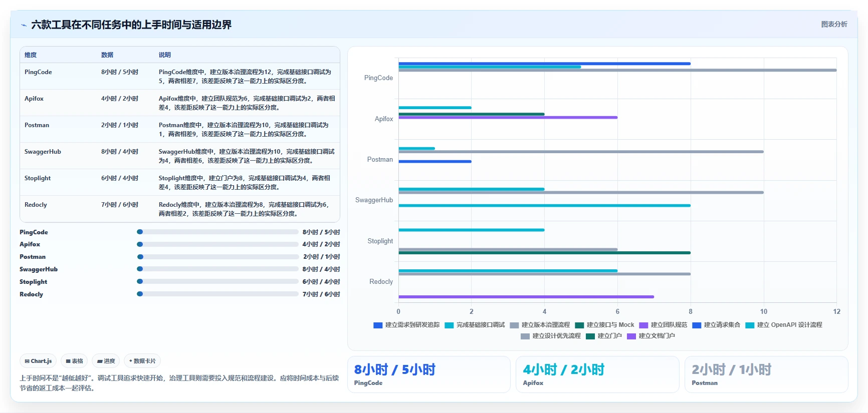Click the Stoplight progress bar
The image size is (868, 413).
(218, 281)
